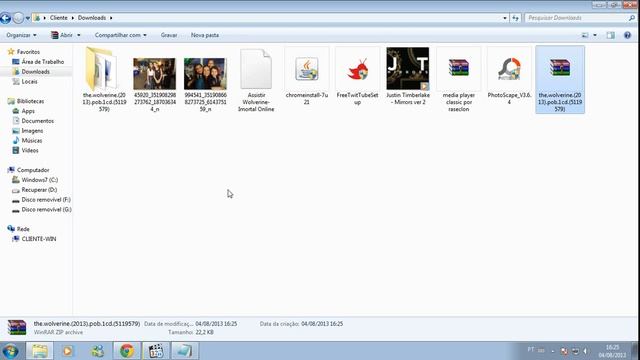Image resolution: width=640 pixels, height=360 pixels.
Task: Click the Cliente breadcrumb in address bar
Action: 59,18
